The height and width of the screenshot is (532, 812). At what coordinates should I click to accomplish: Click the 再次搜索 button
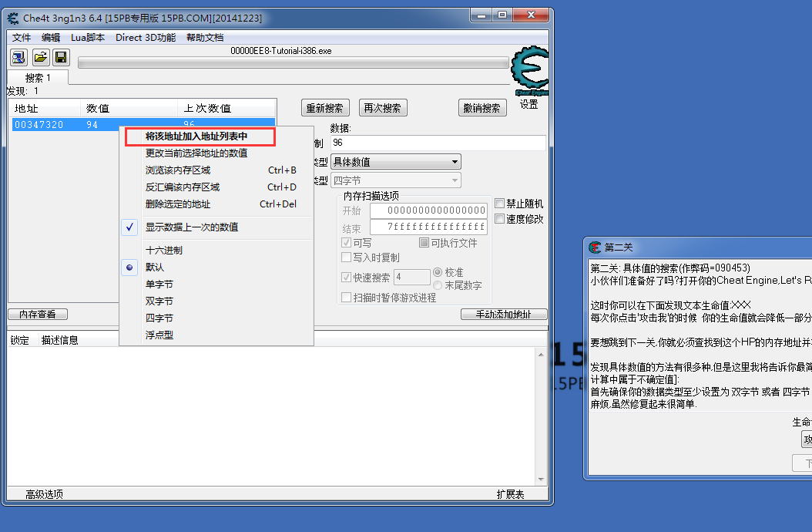[x=383, y=108]
